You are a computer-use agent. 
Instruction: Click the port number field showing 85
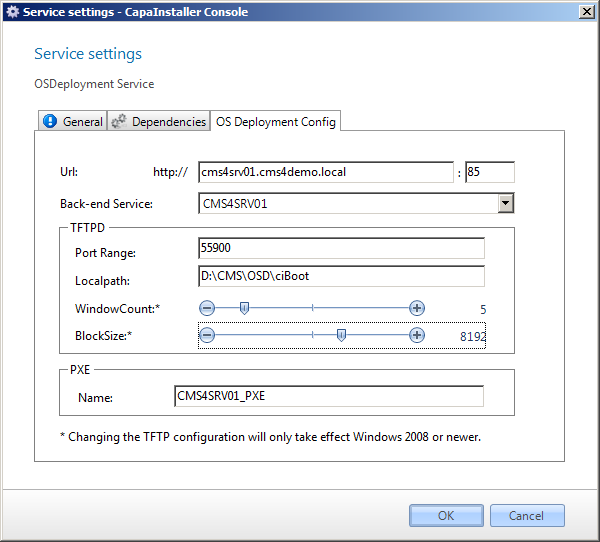click(490, 172)
